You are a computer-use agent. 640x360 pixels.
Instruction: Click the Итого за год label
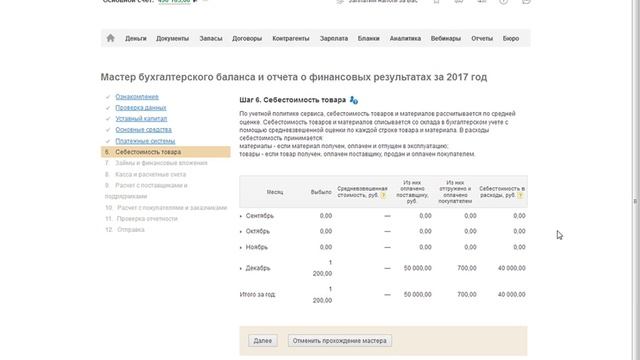[x=258, y=295]
